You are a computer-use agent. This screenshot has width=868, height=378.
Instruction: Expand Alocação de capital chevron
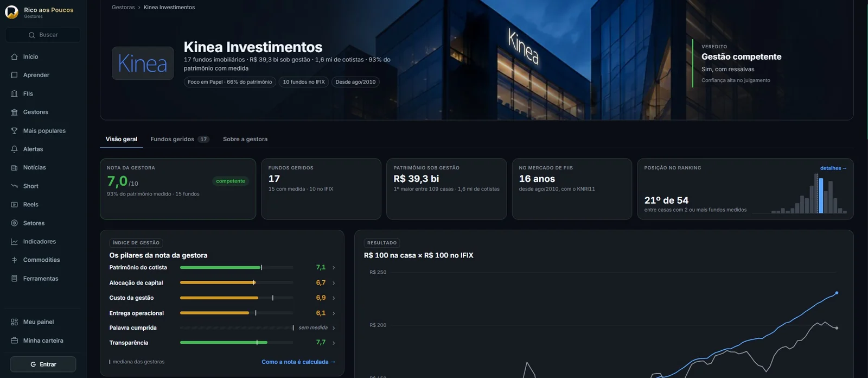[x=334, y=283]
